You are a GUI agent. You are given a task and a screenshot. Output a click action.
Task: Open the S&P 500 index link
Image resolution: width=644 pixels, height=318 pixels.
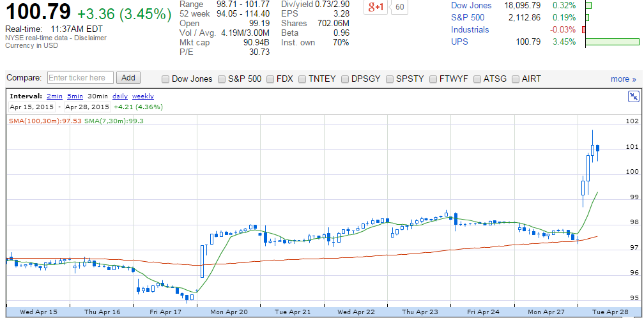tap(468, 18)
